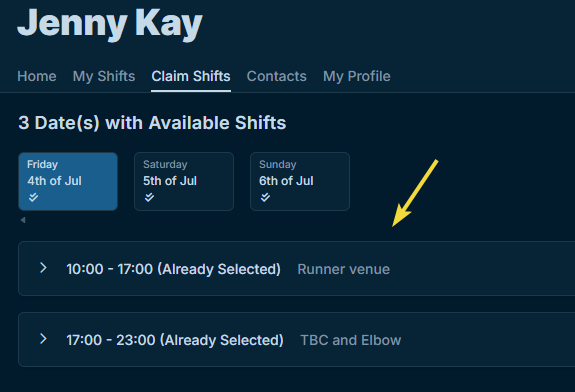Open My Profile tab
The width and height of the screenshot is (575, 392).
(356, 76)
